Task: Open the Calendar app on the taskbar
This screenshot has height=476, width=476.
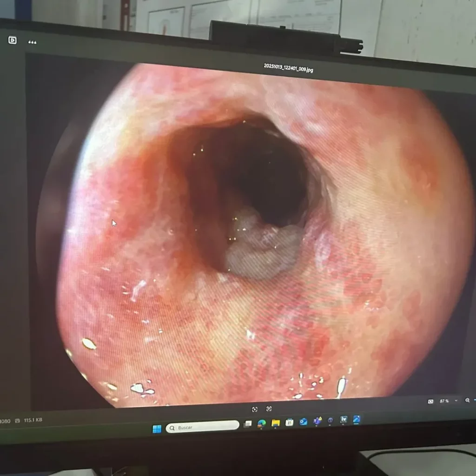Action: [x=290, y=422]
